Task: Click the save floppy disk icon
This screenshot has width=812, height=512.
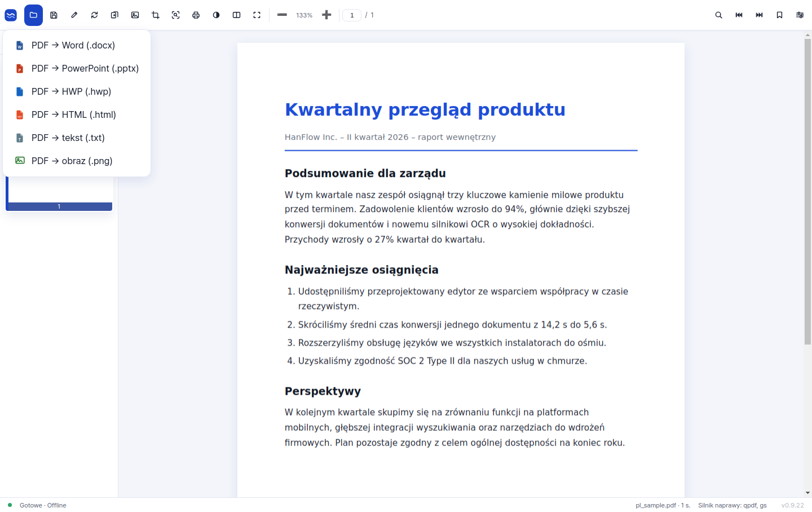Action: point(54,15)
